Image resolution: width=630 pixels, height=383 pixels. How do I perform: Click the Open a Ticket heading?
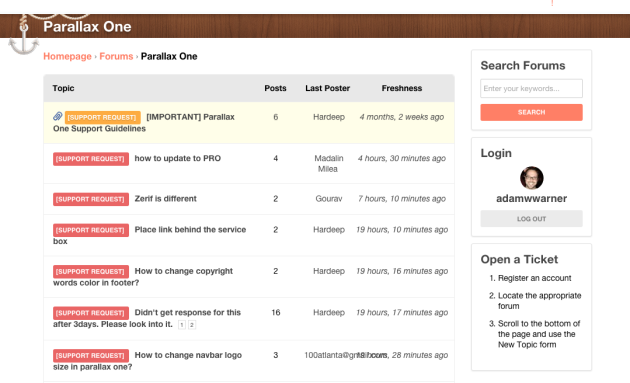pyautogui.click(x=519, y=259)
